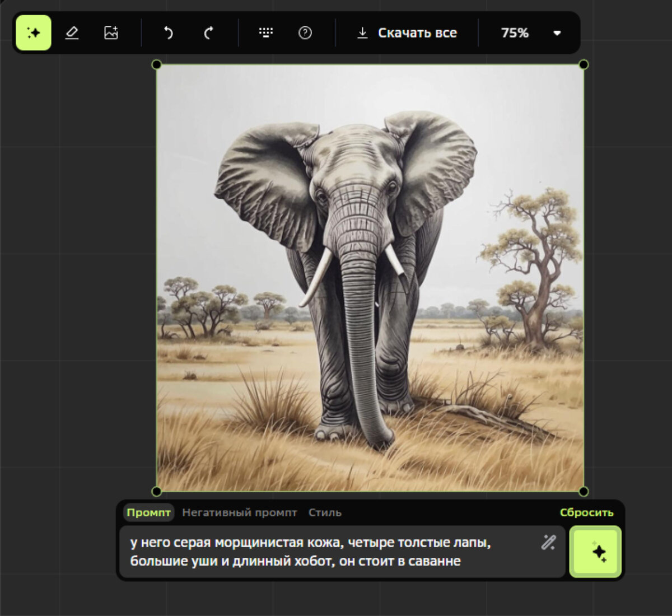The height and width of the screenshot is (616, 672).
Task: Open the help question mark icon
Action: (305, 33)
